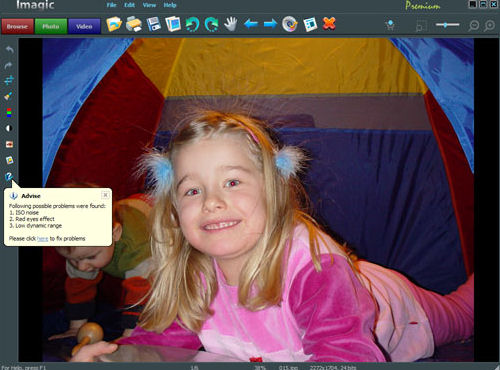Click the Redo arrow in left sidebar
The image size is (500, 370).
[x=9, y=65]
